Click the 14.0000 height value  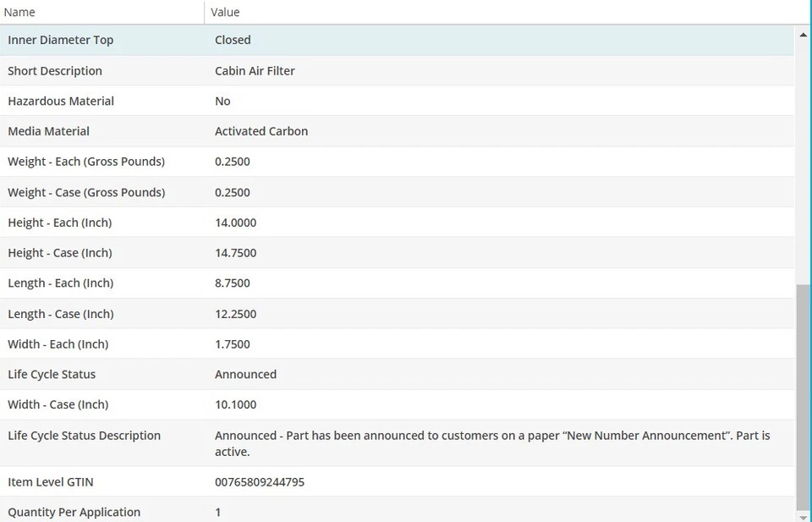click(235, 223)
